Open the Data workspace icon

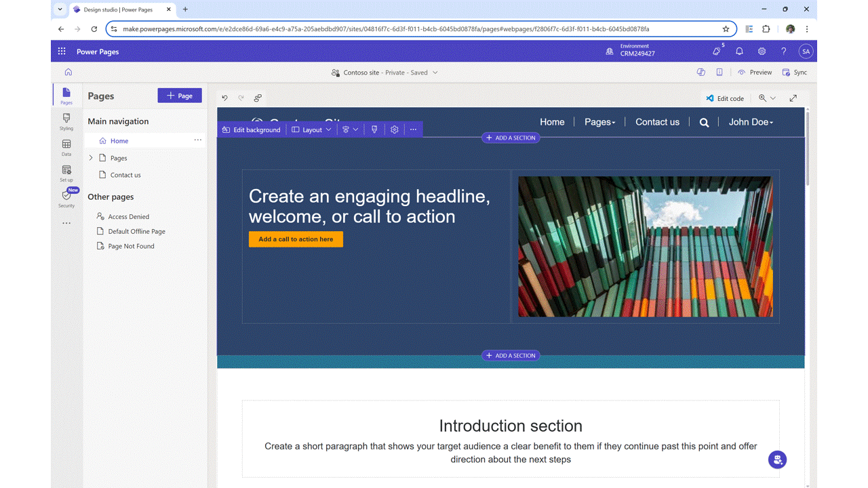(66, 147)
